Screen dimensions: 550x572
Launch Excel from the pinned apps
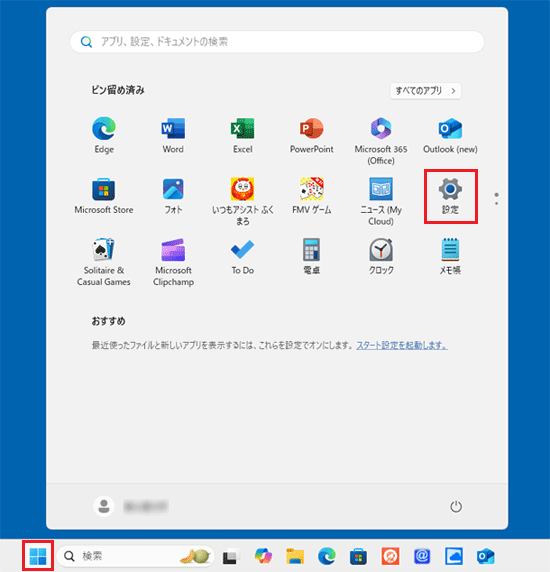pyautogui.click(x=243, y=135)
